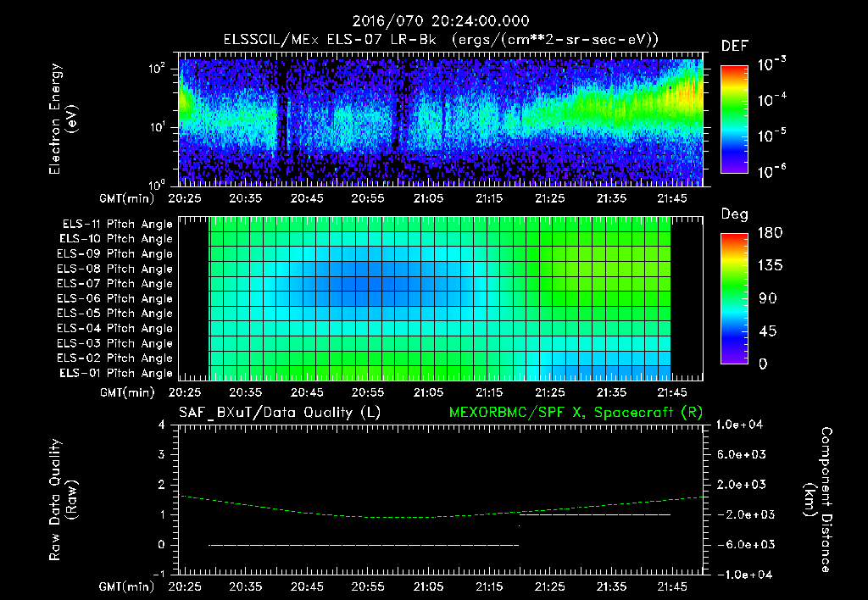Click the 21:45 time label under the spectrogram

click(x=672, y=198)
